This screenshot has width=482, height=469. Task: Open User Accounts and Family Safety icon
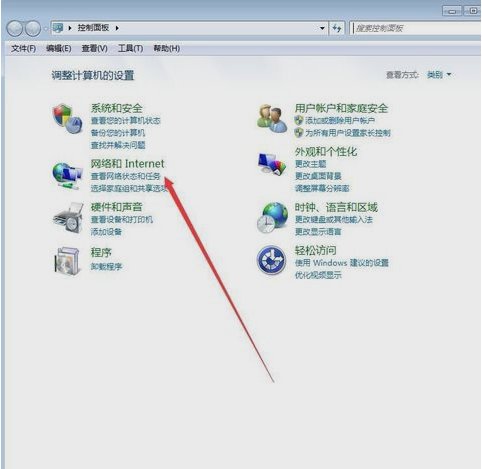point(272,119)
